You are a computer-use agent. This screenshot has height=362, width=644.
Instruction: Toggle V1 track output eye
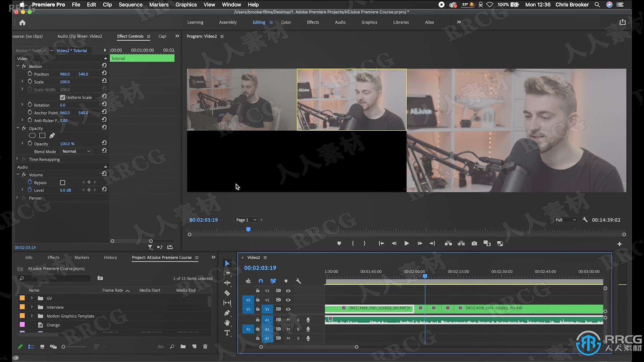coord(288,309)
